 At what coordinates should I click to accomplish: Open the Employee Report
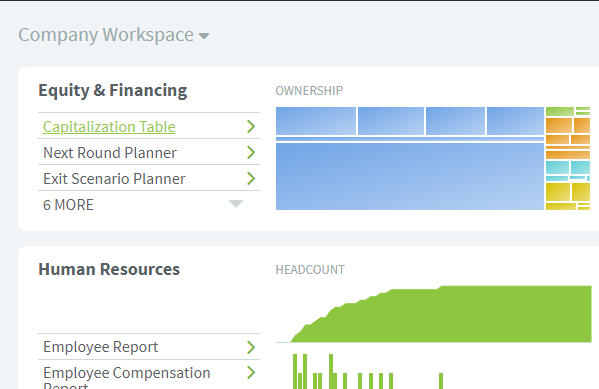tap(100, 347)
